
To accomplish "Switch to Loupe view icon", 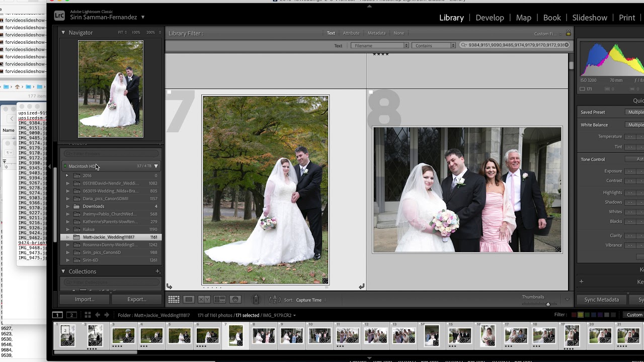I will point(189,300).
